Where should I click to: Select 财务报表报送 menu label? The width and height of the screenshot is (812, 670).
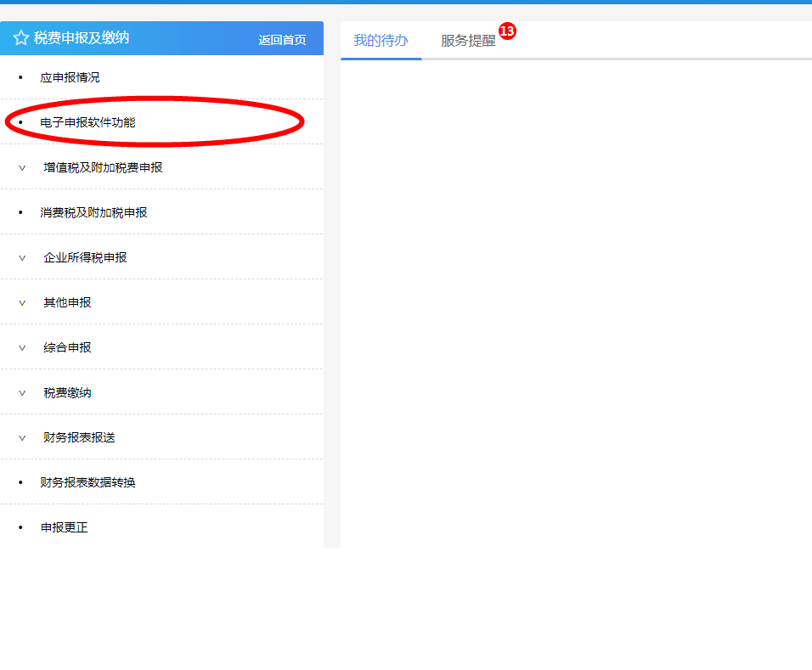point(79,437)
